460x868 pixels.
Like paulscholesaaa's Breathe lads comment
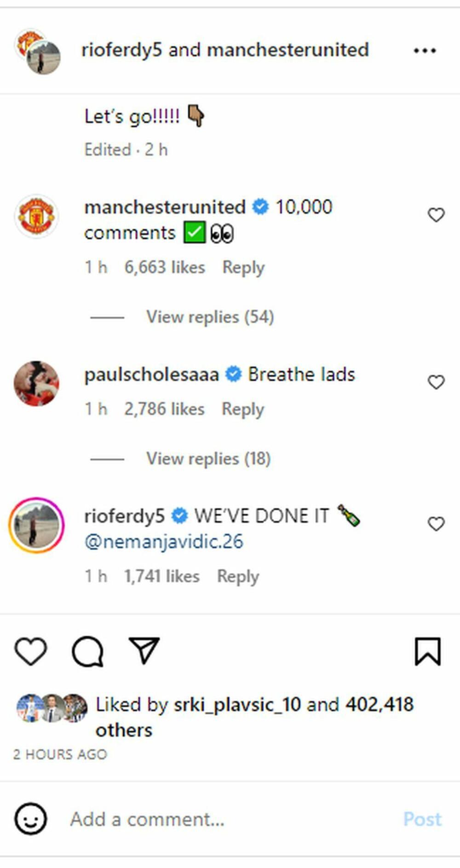(x=436, y=382)
